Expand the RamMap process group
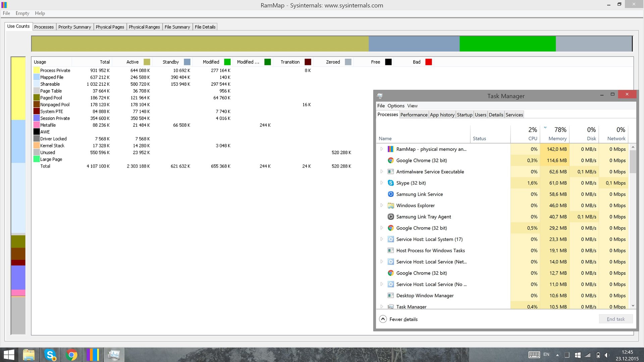The image size is (644, 362). point(381,149)
